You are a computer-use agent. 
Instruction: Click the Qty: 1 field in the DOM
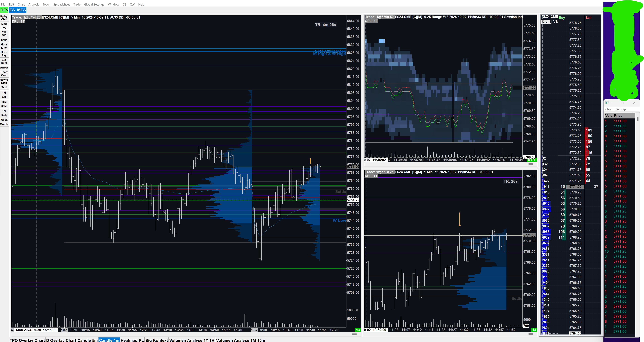click(546, 22)
